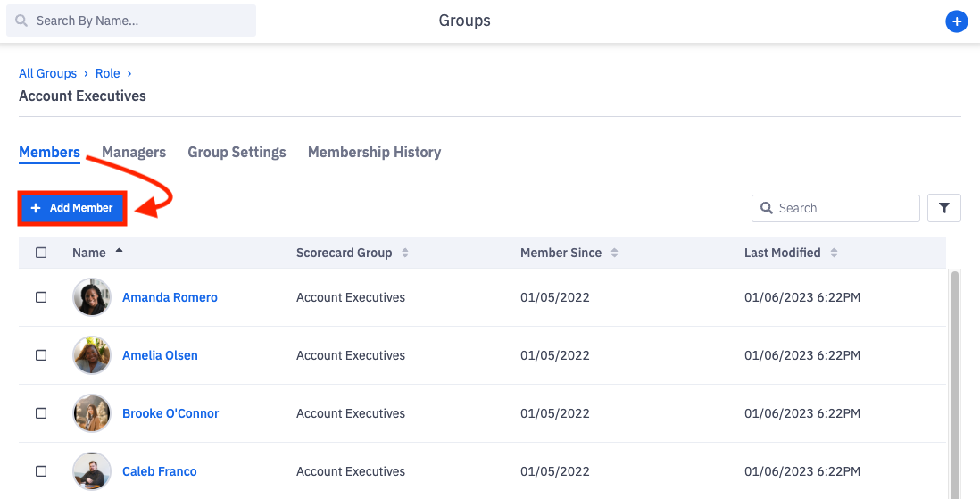Click Caleb Franco's profile avatar
The image size is (980, 499).
click(92, 471)
